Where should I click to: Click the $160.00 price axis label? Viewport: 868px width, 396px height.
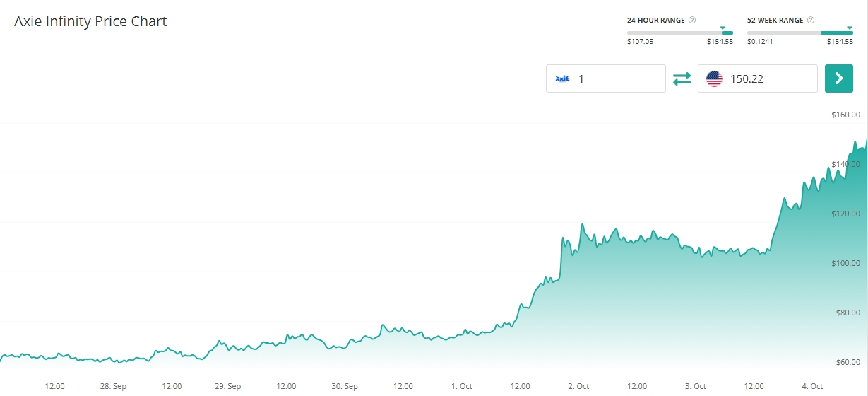point(846,115)
